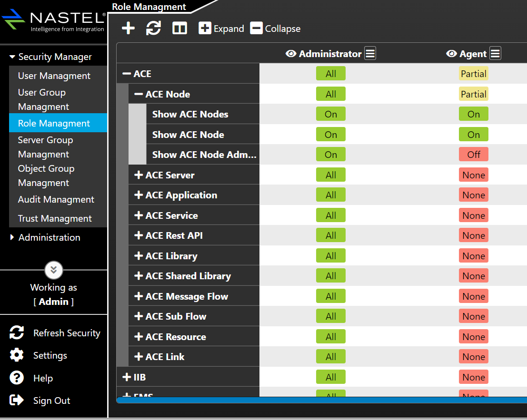Image resolution: width=527 pixels, height=420 pixels.
Task: Click Refresh Security link text
Action: coord(67,333)
